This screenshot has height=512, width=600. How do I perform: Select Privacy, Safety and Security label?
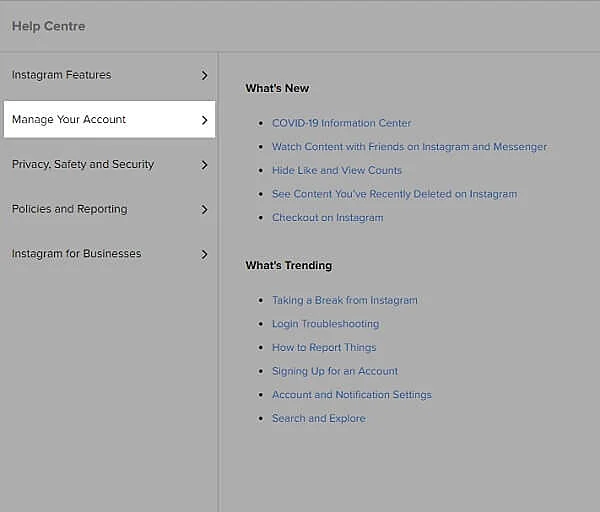pyautogui.click(x=83, y=165)
